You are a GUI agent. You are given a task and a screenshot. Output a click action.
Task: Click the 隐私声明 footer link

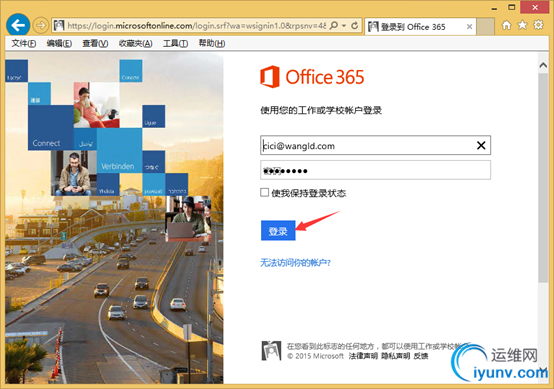point(395,356)
